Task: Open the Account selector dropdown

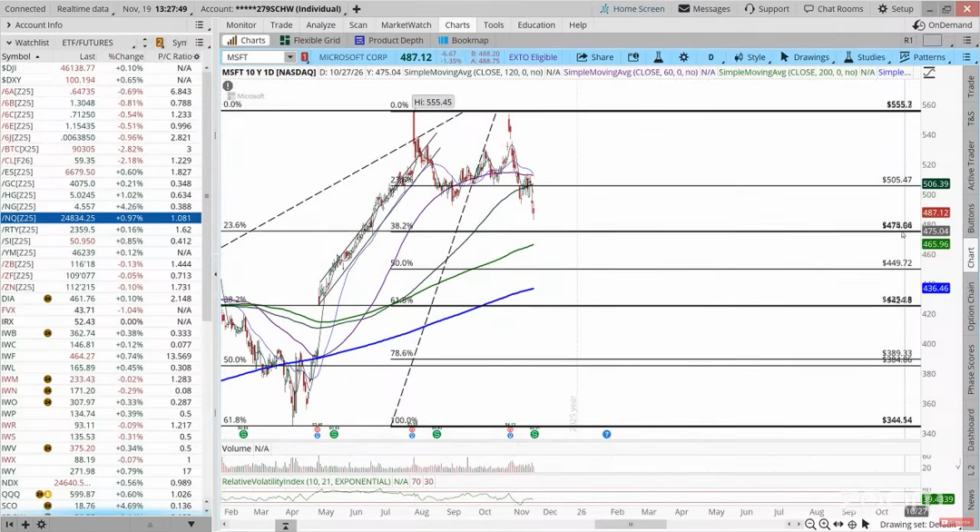Action: coord(272,9)
